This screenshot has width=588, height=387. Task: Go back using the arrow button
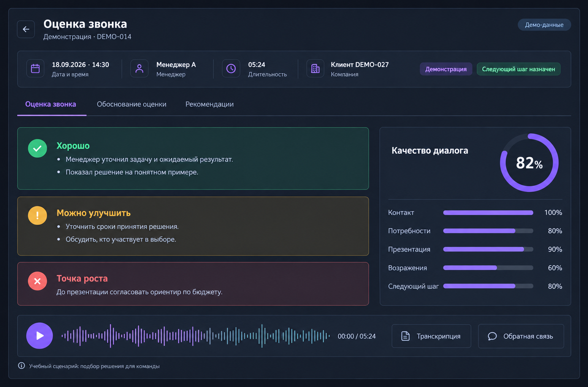pyautogui.click(x=26, y=29)
